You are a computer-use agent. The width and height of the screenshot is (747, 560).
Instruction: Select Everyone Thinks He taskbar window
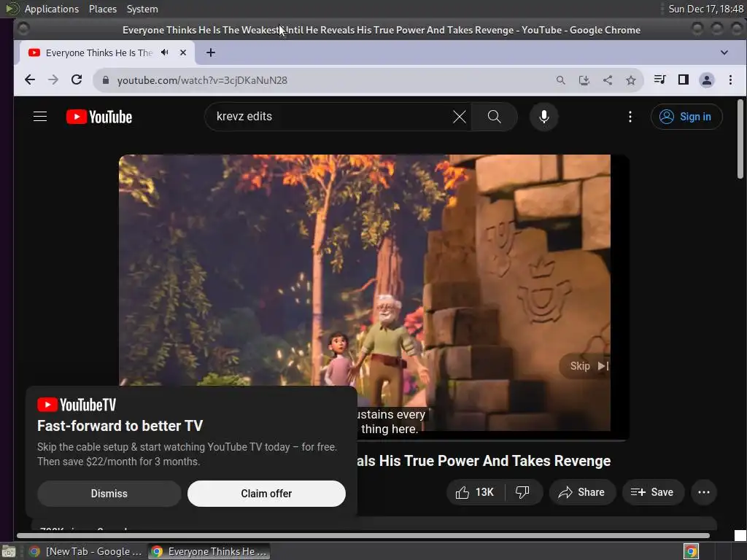coord(209,551)
